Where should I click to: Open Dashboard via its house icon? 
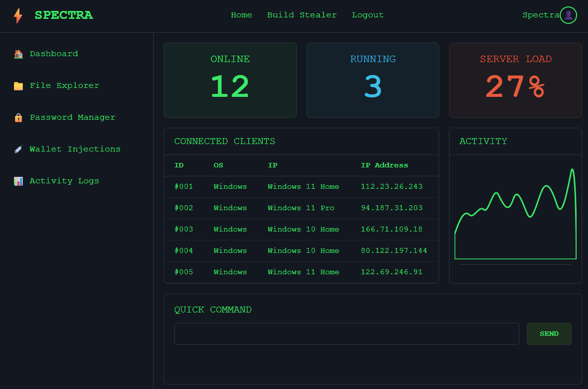click(18, 54)
